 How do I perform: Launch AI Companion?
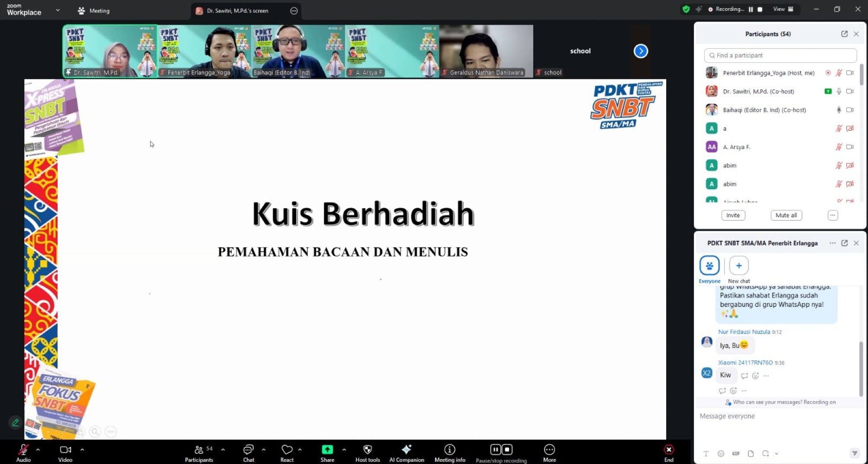(406, 450)
